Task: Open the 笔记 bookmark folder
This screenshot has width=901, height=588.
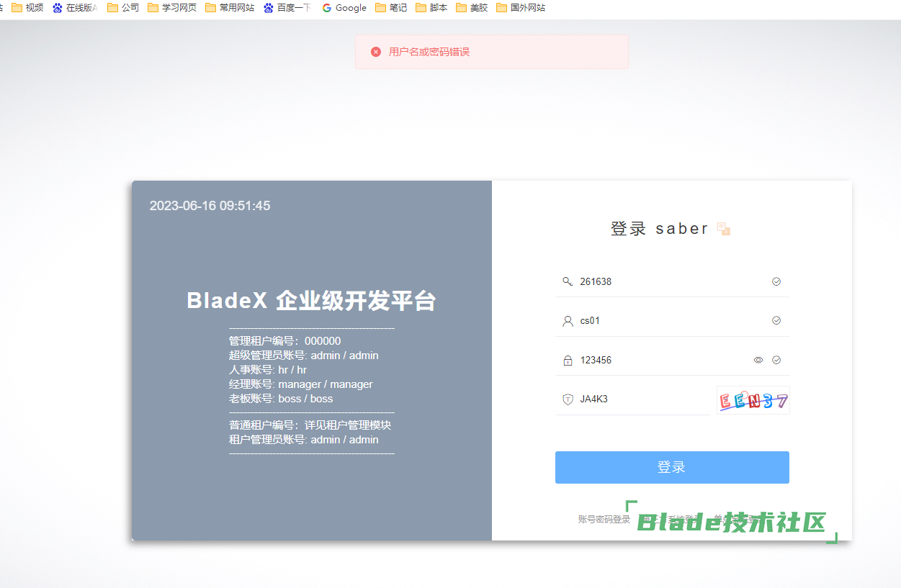Action: click(391, 8)
